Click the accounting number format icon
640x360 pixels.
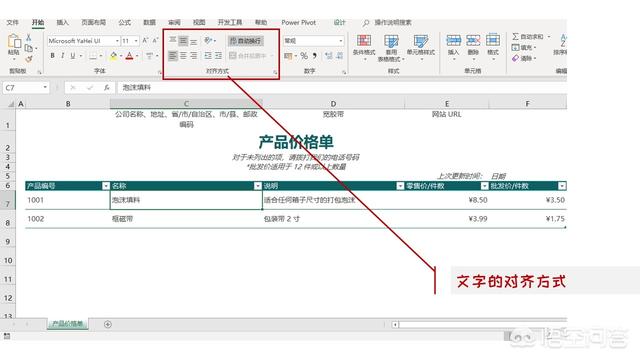coord(288,56)
